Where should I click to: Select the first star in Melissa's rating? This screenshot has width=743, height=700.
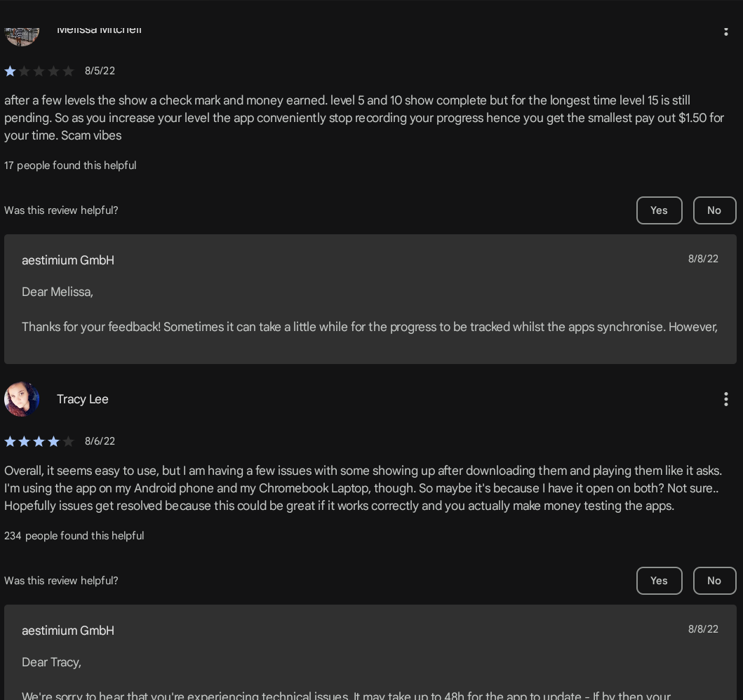coord(10,71)
